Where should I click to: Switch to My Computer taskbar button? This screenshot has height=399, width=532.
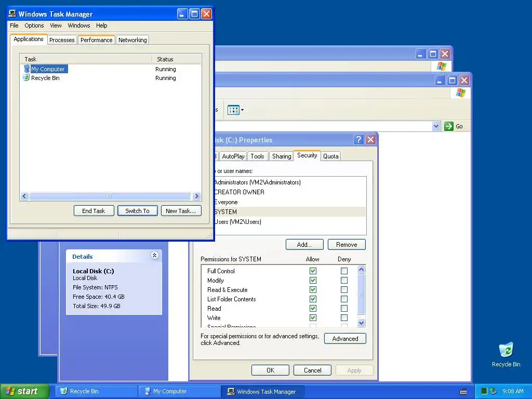point(179,391)
